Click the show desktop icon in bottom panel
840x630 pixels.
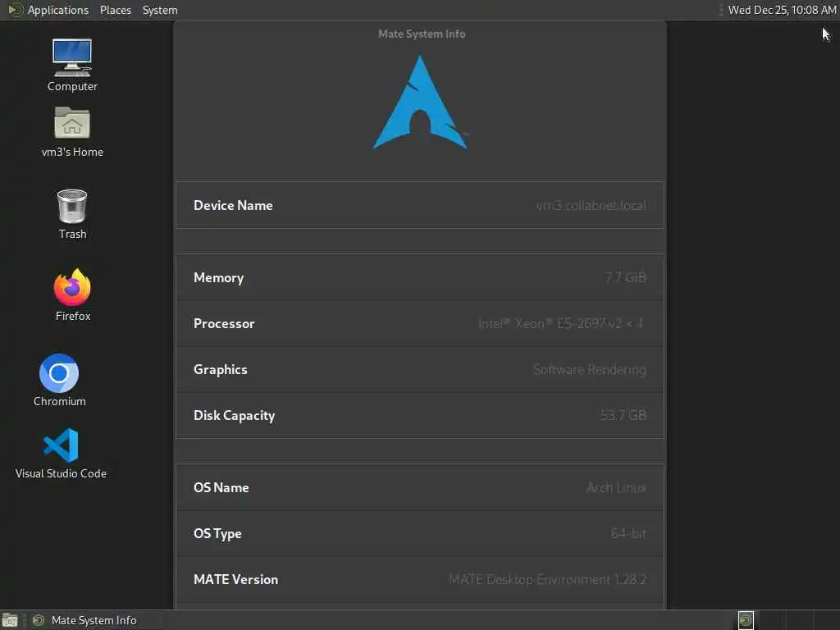point(10,620)
